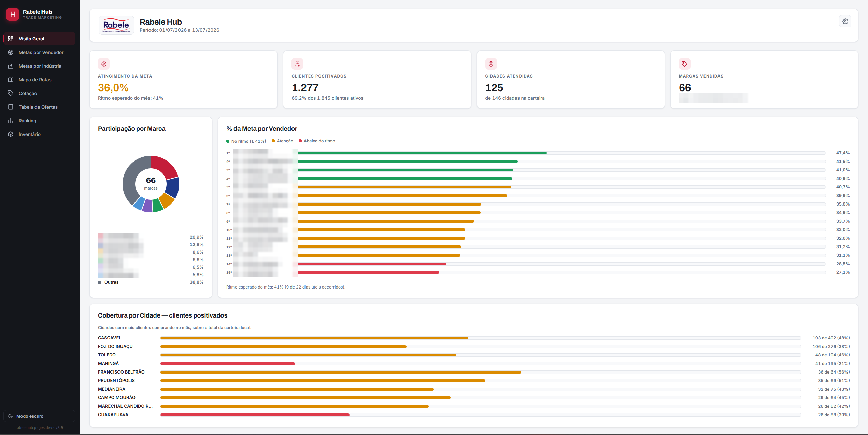Click the CAMPO MOURÃO city label

click(117, 398)
